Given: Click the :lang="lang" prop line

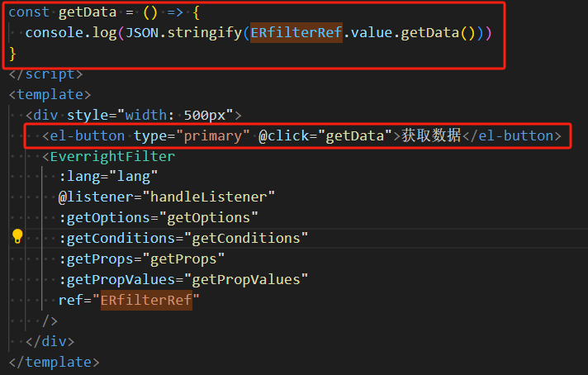Looking at the screenshot, I should (x=107, y=177).
